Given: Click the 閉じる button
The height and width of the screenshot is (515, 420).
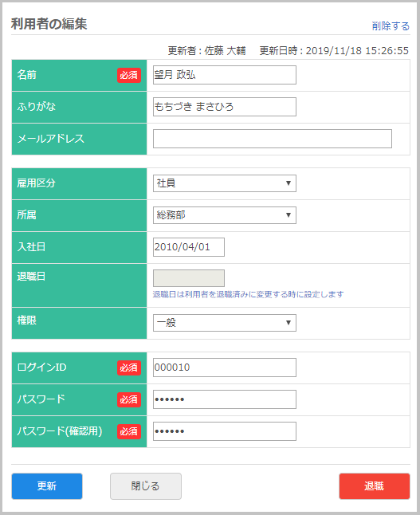Looking at the screenshot, I should [146, 486].
